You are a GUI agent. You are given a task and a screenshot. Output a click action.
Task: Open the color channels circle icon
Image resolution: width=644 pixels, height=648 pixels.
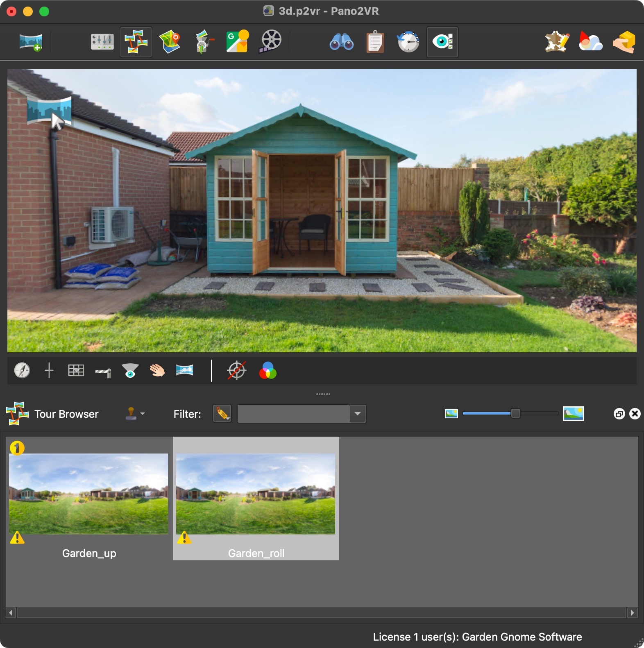click(268, 371)
